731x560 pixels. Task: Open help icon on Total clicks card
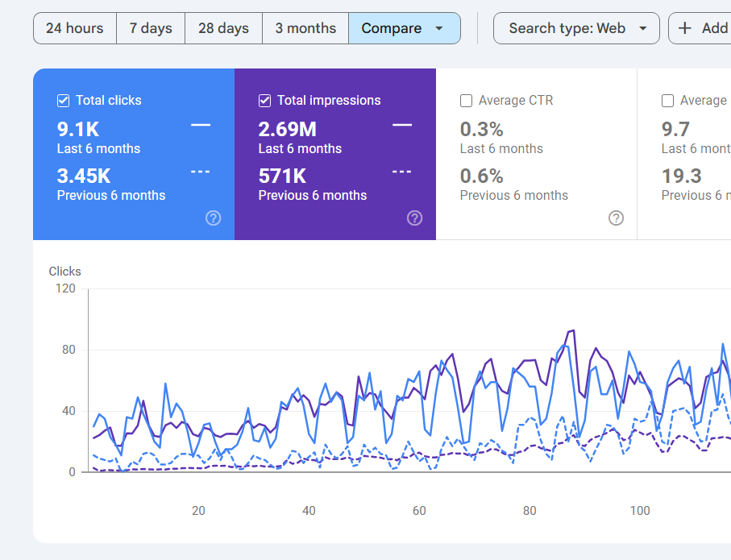[214, 218]
